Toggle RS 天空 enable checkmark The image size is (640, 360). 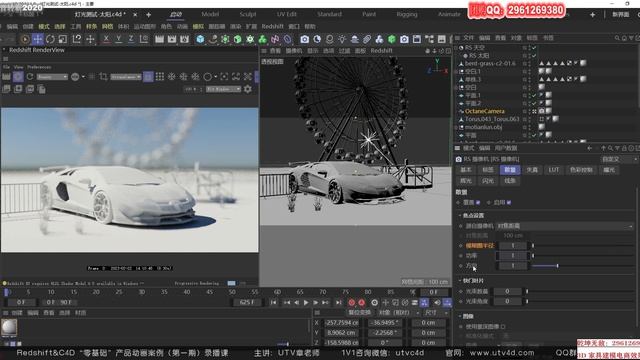[x=534, y=48]
